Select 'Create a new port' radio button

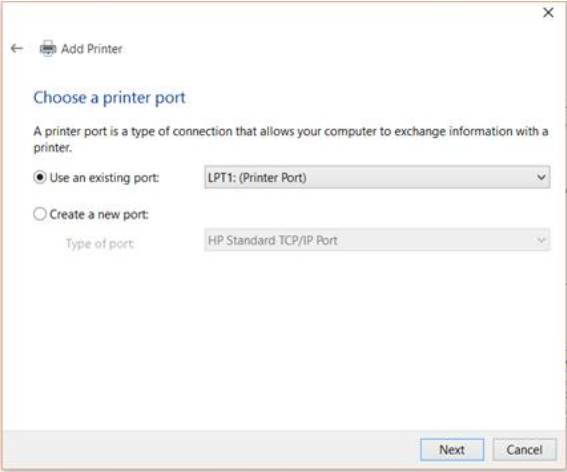click(40, 214)
